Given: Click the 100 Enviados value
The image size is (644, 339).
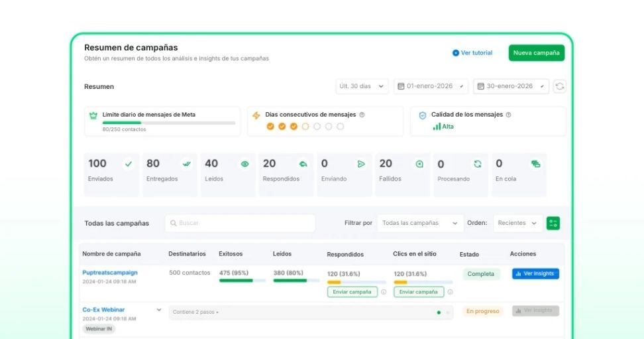Looking at the screenshot, I should (97, 164).
